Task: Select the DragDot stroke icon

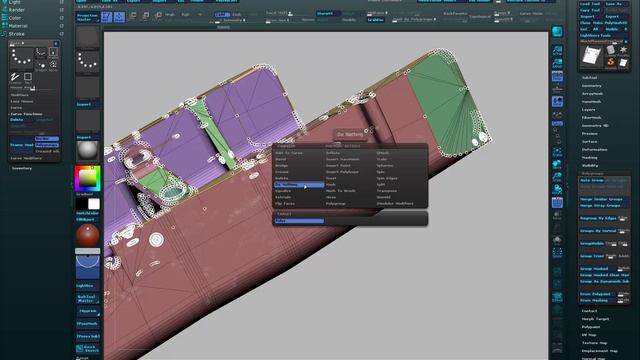Action: (41, 65)
